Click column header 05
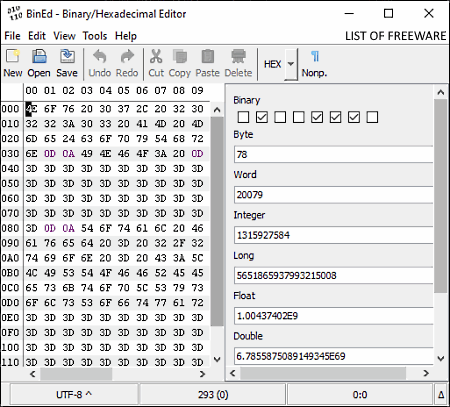Screen dimensions: 450x407 pyautogui.click(x=123, y=91)
